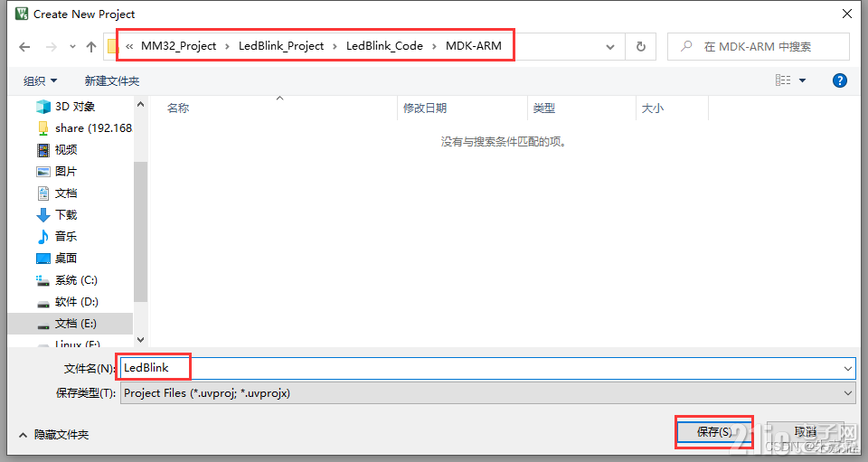This screenshot has height=462, width=868.
Task: Open the 保存类型 Project Files dropdown
Action: (x=487, y=393)
